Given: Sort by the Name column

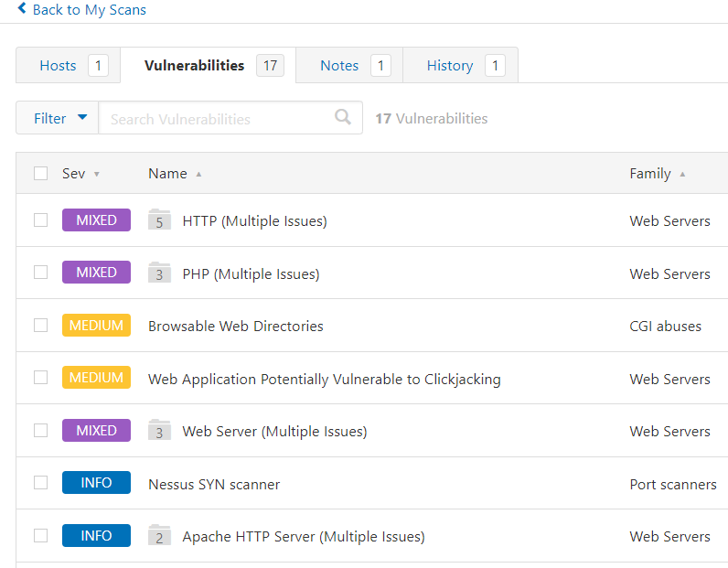Looking at the screenshot, I should (175, 174).
